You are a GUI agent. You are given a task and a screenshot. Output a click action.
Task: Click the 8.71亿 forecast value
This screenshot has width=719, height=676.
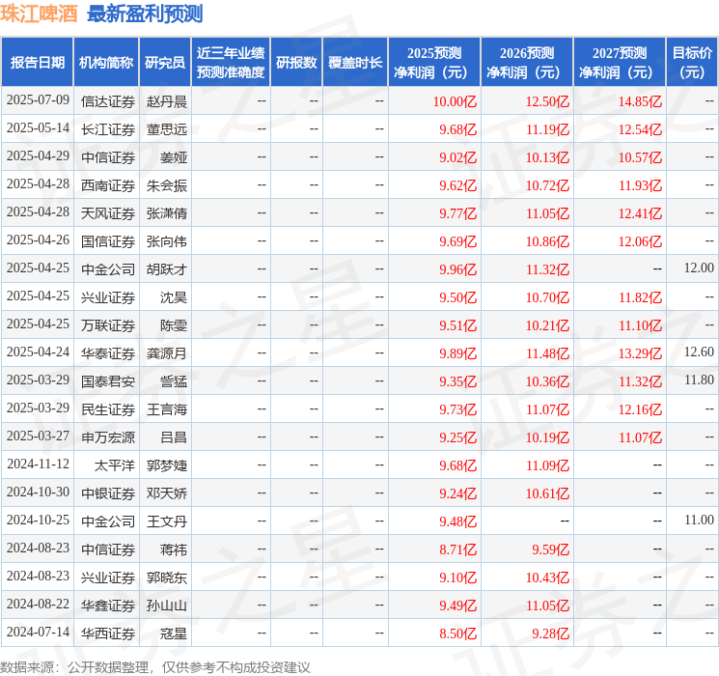pyautogui.click(x=458, y=549)
